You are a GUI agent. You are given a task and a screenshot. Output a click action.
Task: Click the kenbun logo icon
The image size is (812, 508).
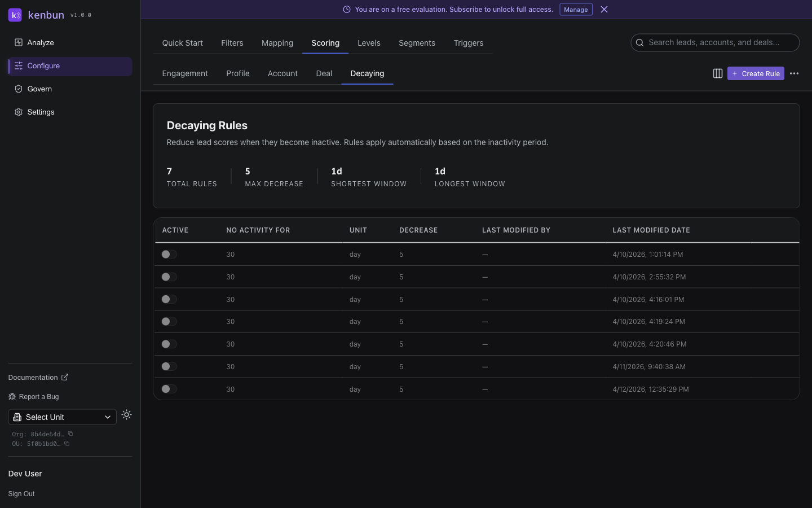(15, 15)
